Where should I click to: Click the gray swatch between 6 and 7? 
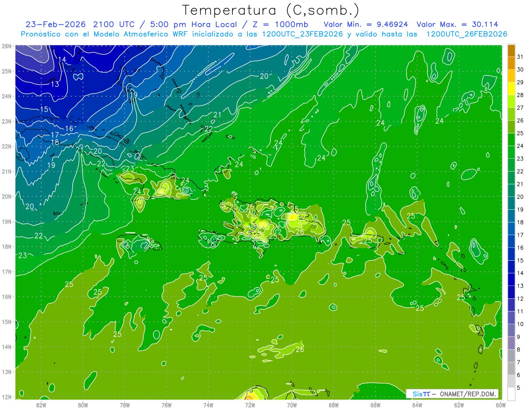(511, 368)
